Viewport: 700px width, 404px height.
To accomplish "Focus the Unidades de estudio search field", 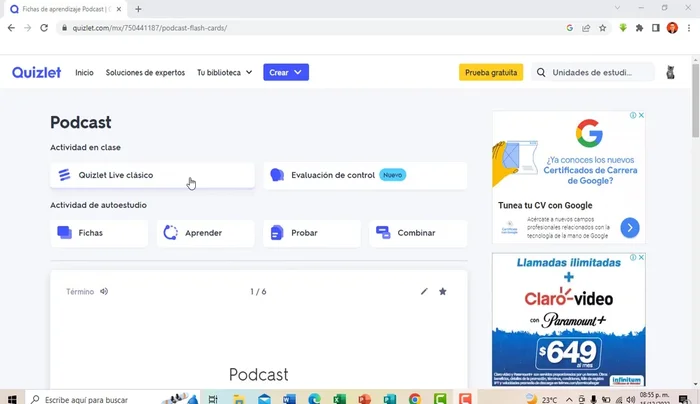I will coord(592,72).
